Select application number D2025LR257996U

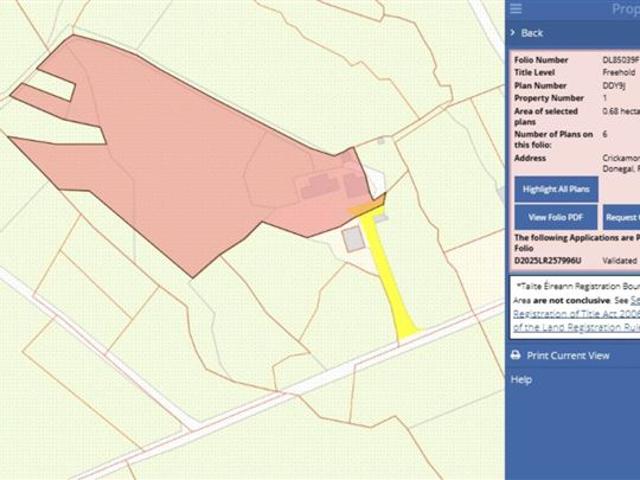point(547,260)
